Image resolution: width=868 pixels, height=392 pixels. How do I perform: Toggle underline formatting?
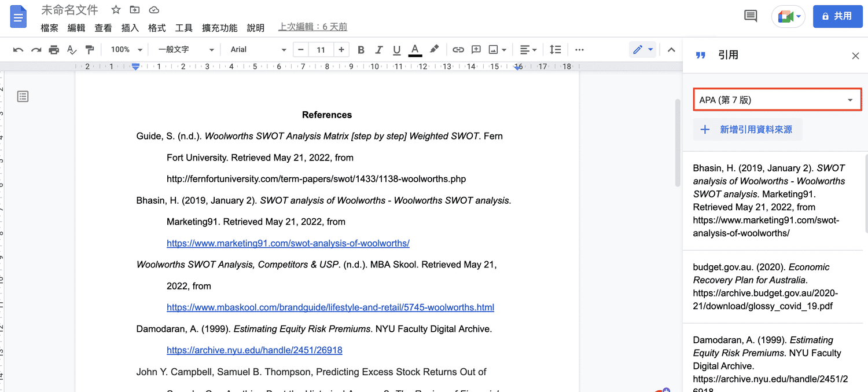pos(397,50)
